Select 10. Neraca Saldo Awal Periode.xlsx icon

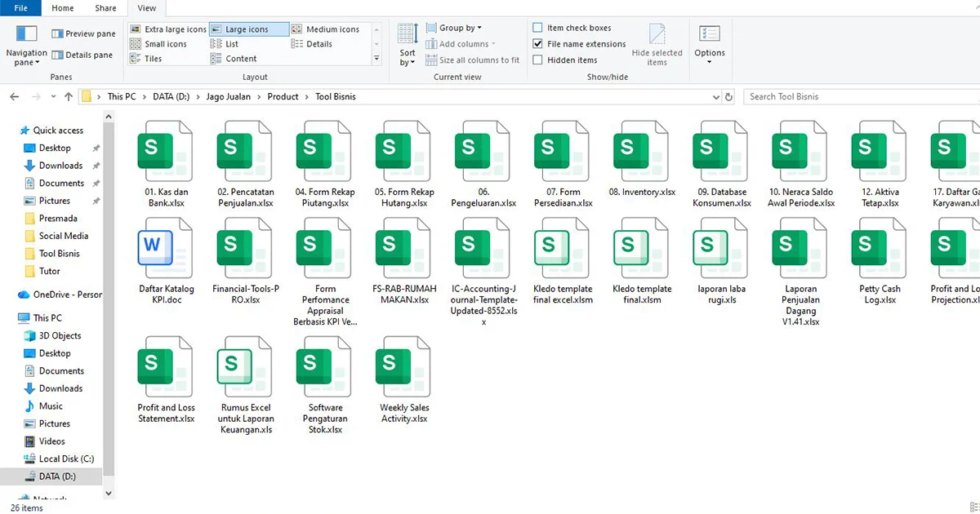tap(800, 152)
